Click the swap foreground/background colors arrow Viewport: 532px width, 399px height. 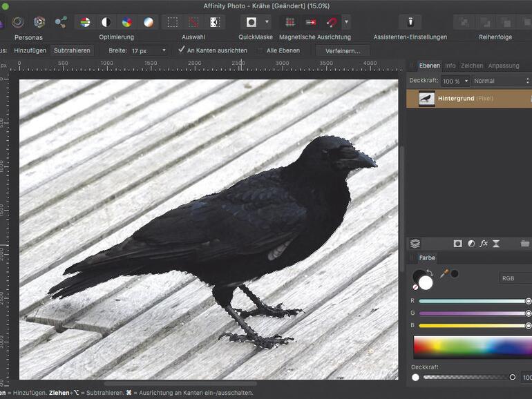click(429, 273)
